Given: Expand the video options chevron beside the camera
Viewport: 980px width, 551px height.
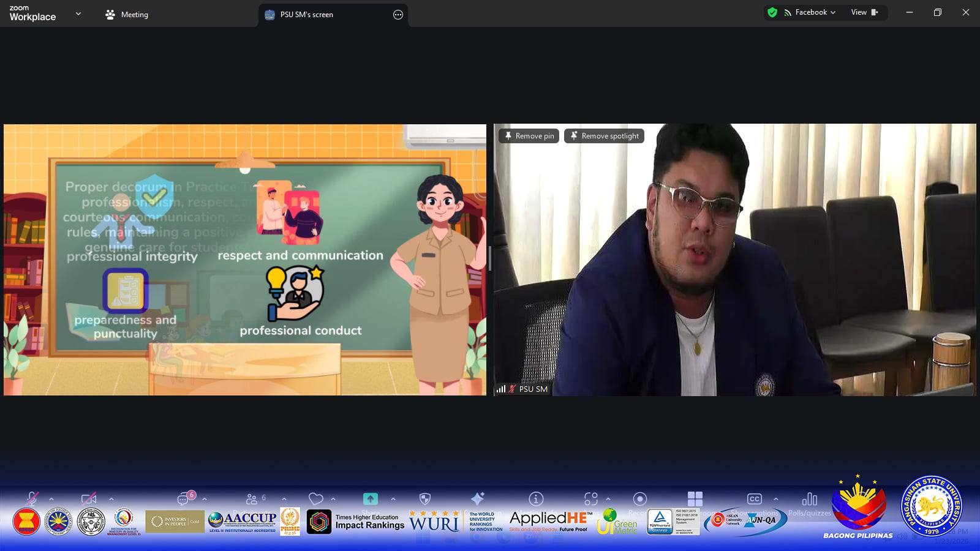Looking at the screenshot, I should pos(111,499).
